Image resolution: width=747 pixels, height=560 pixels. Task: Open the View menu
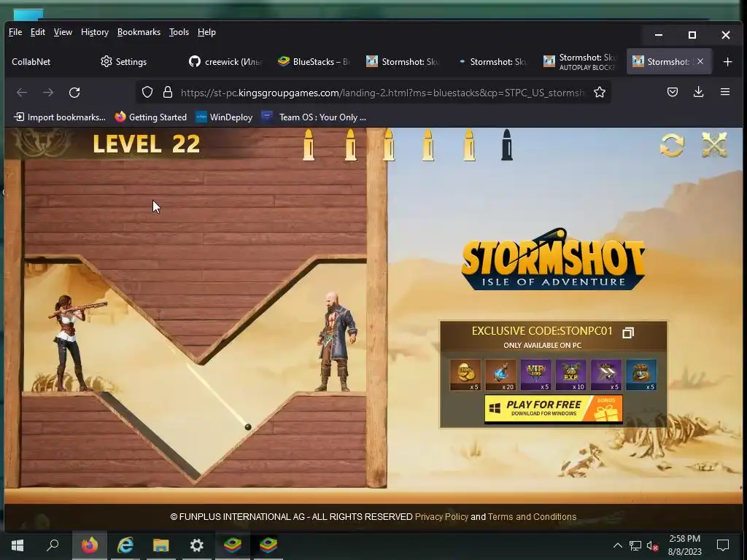(63, 32)
